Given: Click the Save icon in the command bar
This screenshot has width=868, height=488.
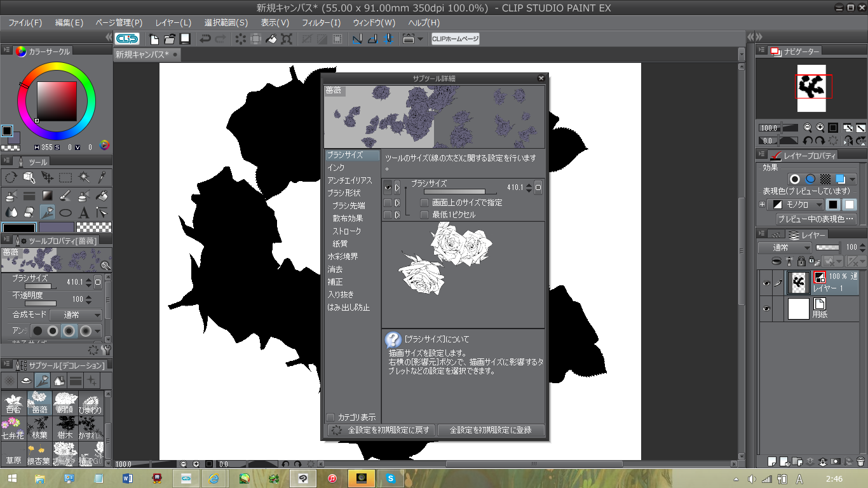Looking at the screenshot, I should point(185,39).
